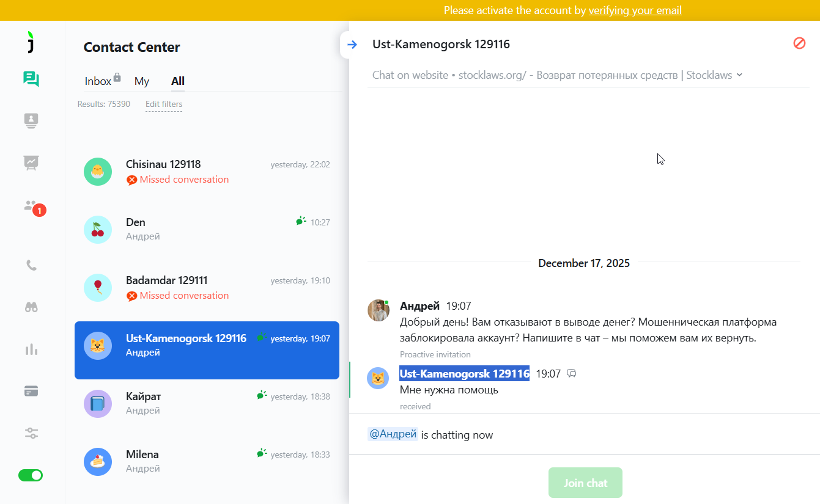820x504 pixels.
Task: Open the chats section in the sidebar
Action: point(31,79)
